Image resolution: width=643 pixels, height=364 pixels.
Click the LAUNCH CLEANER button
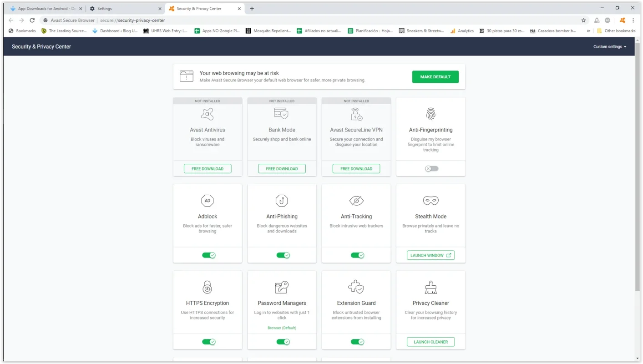430,342
